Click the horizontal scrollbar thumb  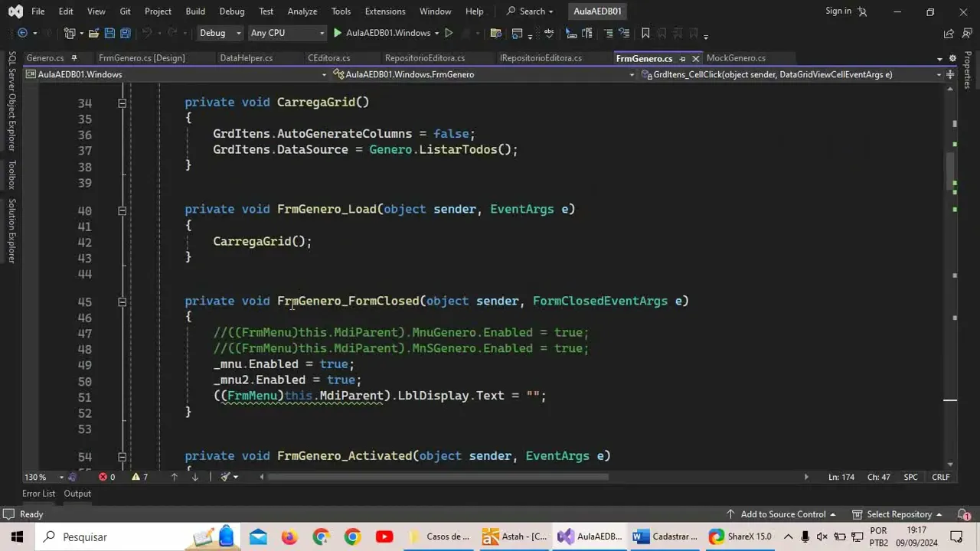click(x=438, y=477)
